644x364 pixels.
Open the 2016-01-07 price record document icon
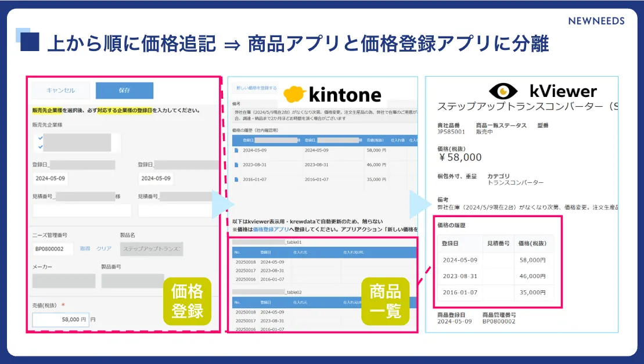[236, 179]
